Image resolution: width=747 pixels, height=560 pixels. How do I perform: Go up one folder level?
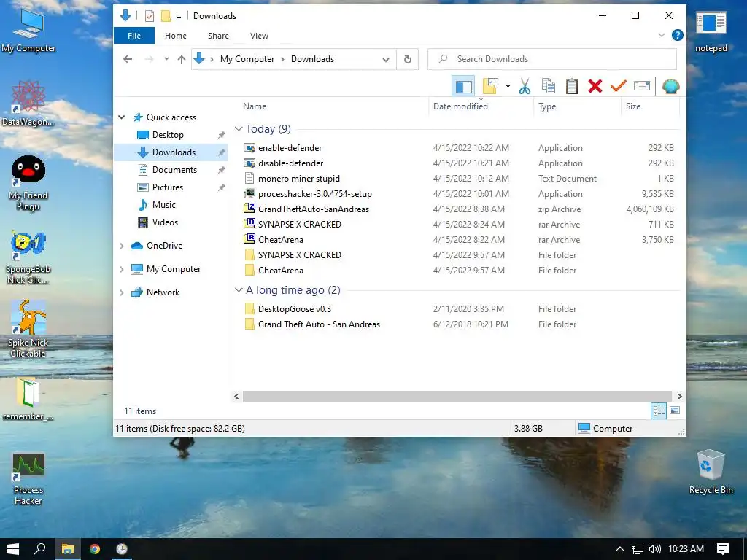click(x=182, y=60)
